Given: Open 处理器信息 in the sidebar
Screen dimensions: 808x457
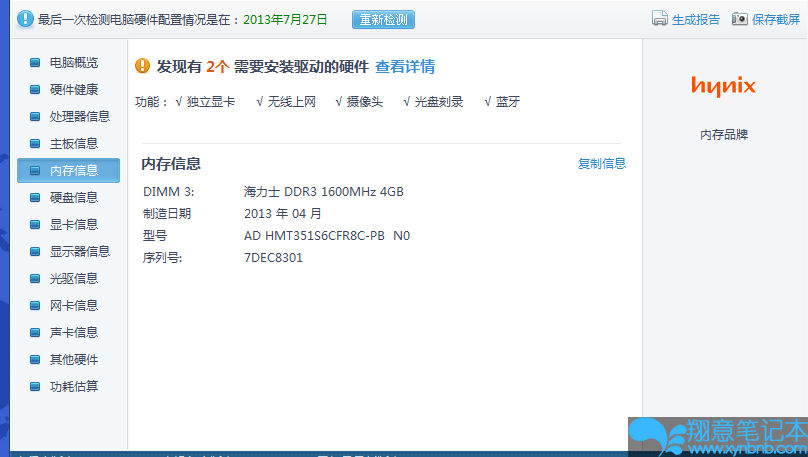Looking at the screenshot, I should (80, 117).
